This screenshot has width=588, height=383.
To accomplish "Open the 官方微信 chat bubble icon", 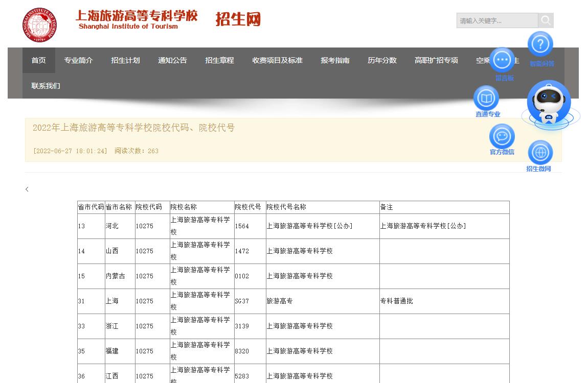I will 502,136.
